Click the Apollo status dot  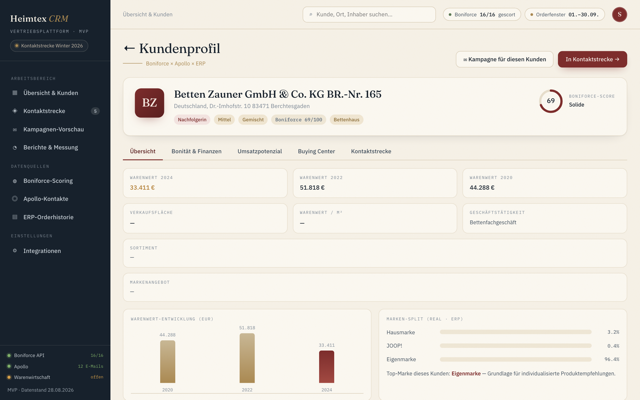pyautogui.click(x=9, y=367)
